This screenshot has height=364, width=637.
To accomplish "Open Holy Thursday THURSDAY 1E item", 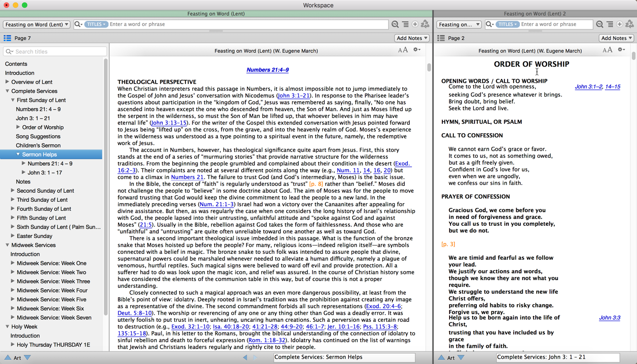I will (54, 345).
